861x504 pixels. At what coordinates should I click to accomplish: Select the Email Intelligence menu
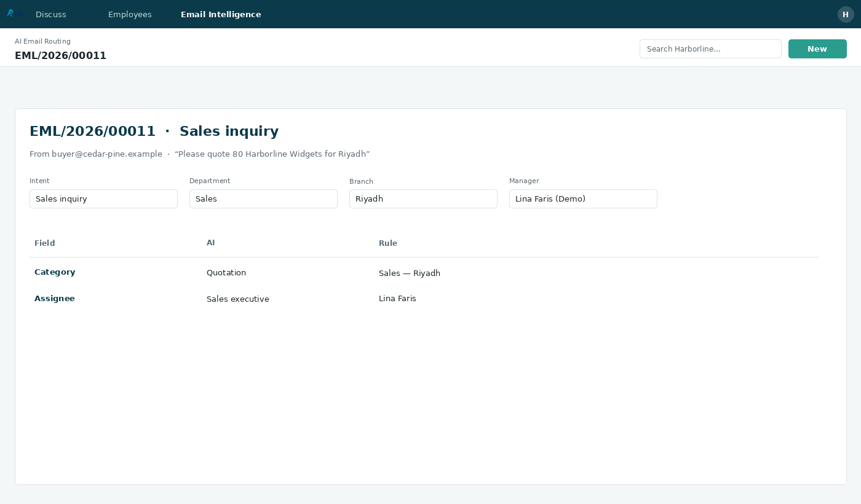pyautogui.click(x=221, y=14)
